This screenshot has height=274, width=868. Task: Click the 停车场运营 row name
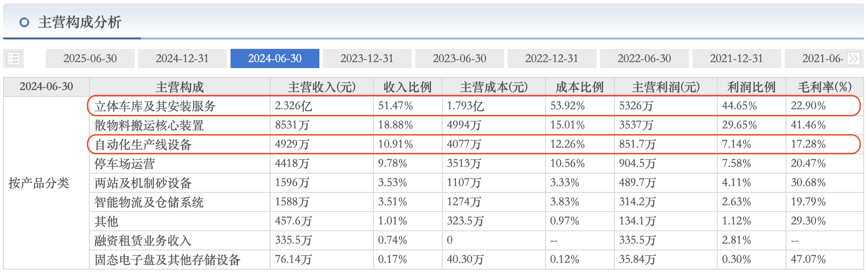tap(125, 164)
